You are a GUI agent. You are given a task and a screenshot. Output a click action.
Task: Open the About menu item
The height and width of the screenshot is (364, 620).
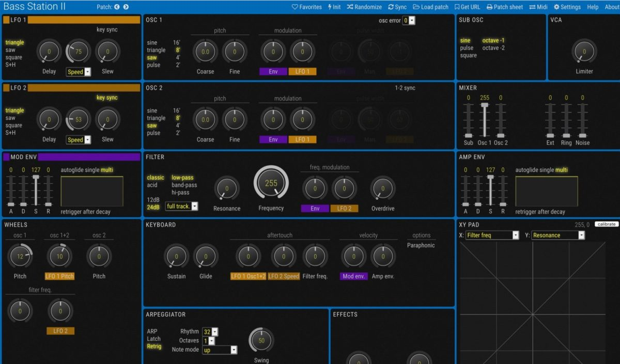coord(612,7)
